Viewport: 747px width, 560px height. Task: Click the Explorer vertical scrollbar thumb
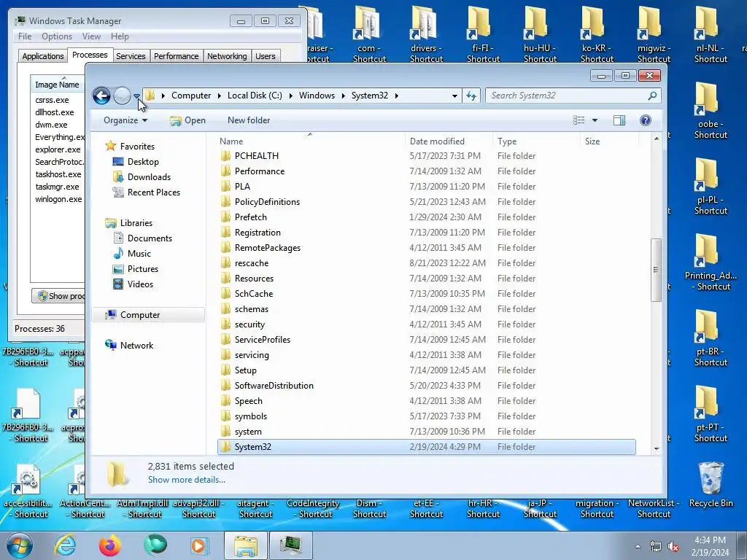(x=656, y=270)
